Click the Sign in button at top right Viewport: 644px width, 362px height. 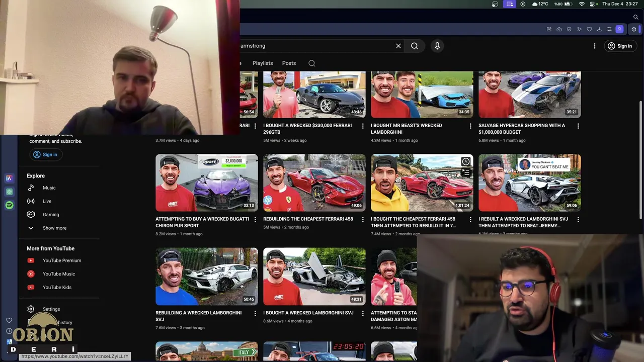(620, 46)
